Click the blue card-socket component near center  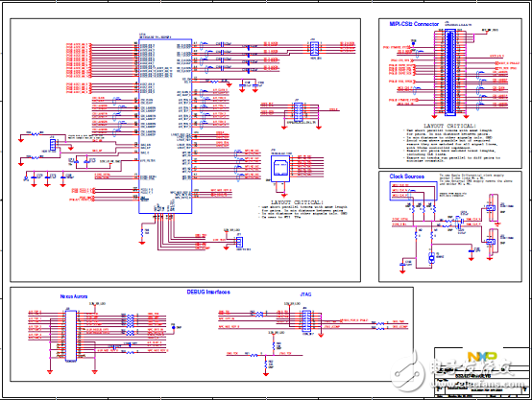280,169
